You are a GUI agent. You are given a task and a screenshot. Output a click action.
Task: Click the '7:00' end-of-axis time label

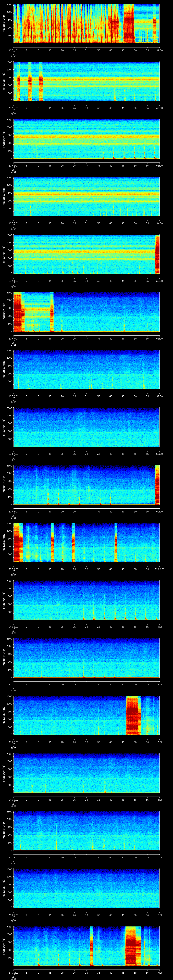160,972
